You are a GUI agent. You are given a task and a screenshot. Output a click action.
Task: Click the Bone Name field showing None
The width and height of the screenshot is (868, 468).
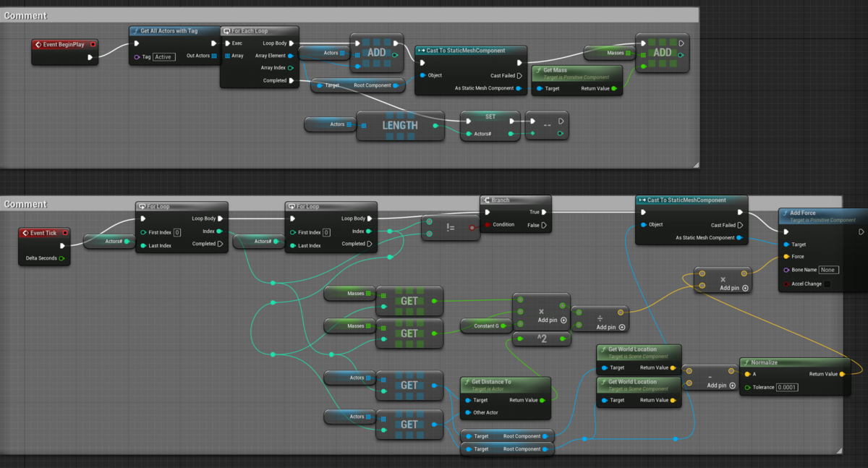click(x=828, y=270)
